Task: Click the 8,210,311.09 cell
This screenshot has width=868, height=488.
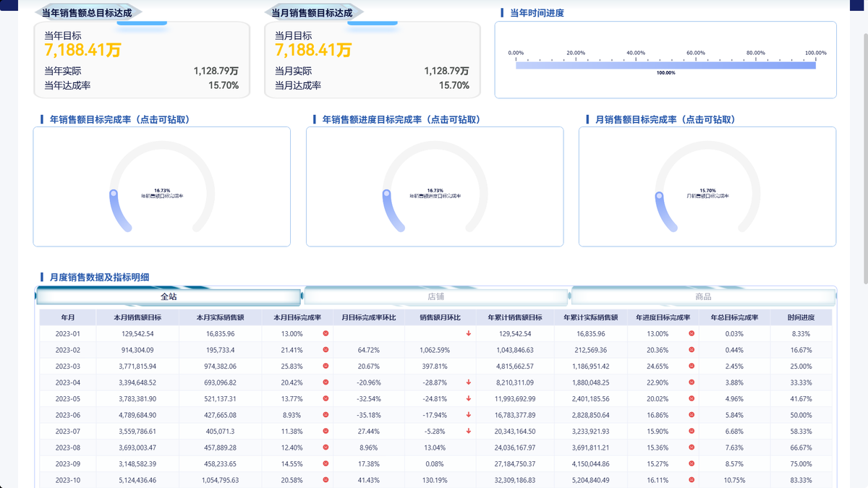Action: pyautogui.click(x=516, y=382)
